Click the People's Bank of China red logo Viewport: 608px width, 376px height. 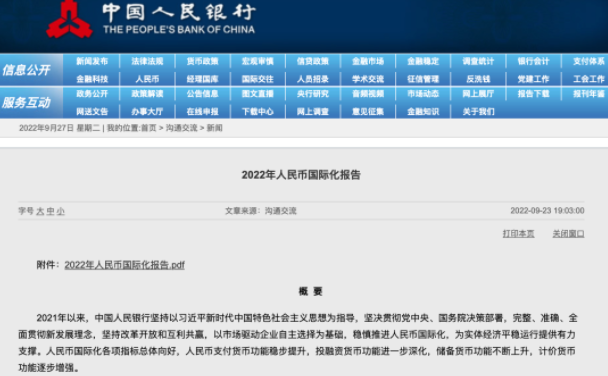69,19
